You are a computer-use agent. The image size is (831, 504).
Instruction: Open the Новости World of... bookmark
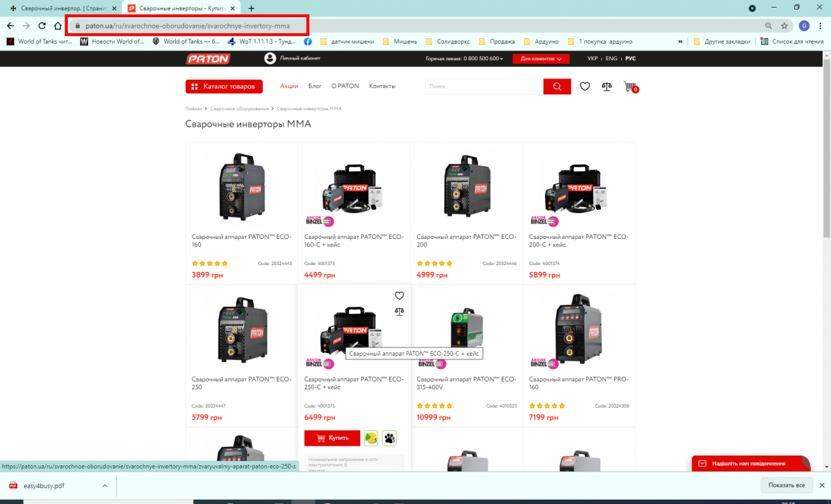point(112,42)
